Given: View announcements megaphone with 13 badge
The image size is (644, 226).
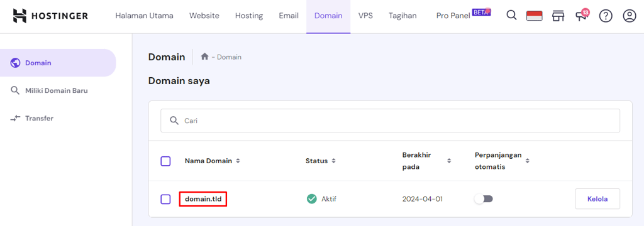Looking at the screenshot, I should coord(582,15).
